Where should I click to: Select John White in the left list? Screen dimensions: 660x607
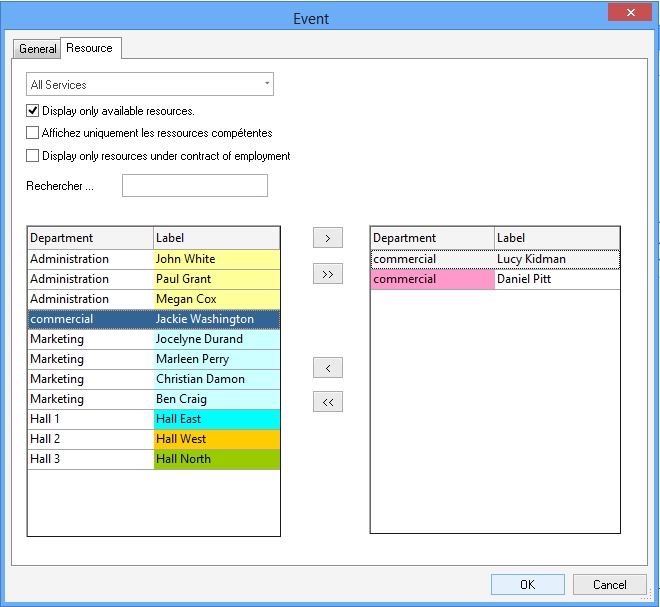pyautogui.click(x=216, y=259)
